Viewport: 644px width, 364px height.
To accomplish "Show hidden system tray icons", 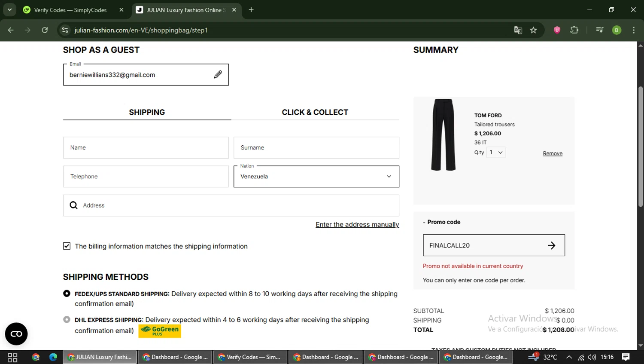I will coord(569,357).
